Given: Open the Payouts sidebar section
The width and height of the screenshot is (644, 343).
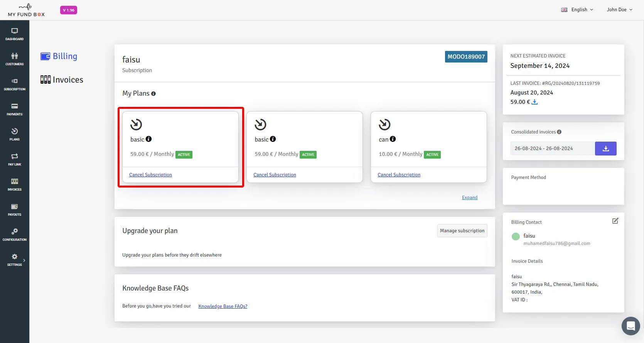Looking at the screenshot, I should pyautogui.click(x=15, y=210).
